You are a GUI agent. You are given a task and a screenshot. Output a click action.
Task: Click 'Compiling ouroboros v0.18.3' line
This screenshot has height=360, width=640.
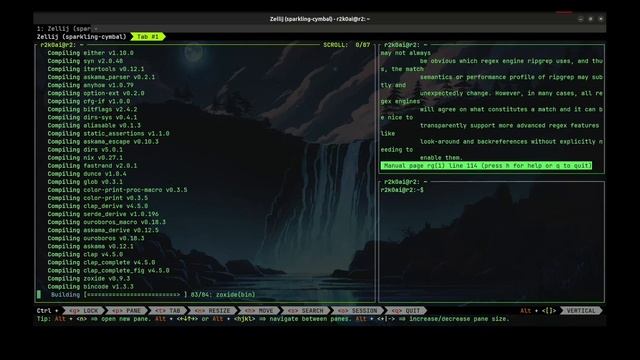coord(96,238)
